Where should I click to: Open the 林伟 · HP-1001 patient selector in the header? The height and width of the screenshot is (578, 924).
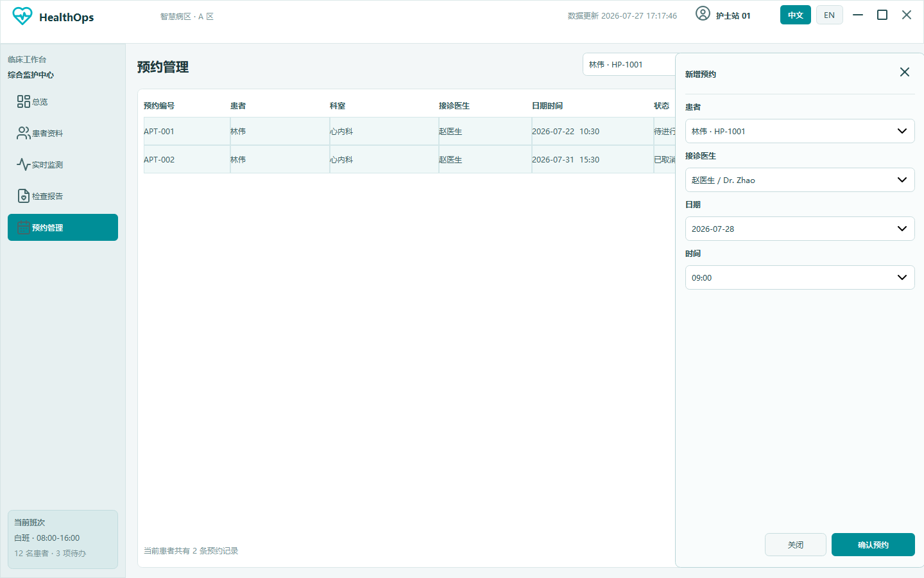(629, 64)
